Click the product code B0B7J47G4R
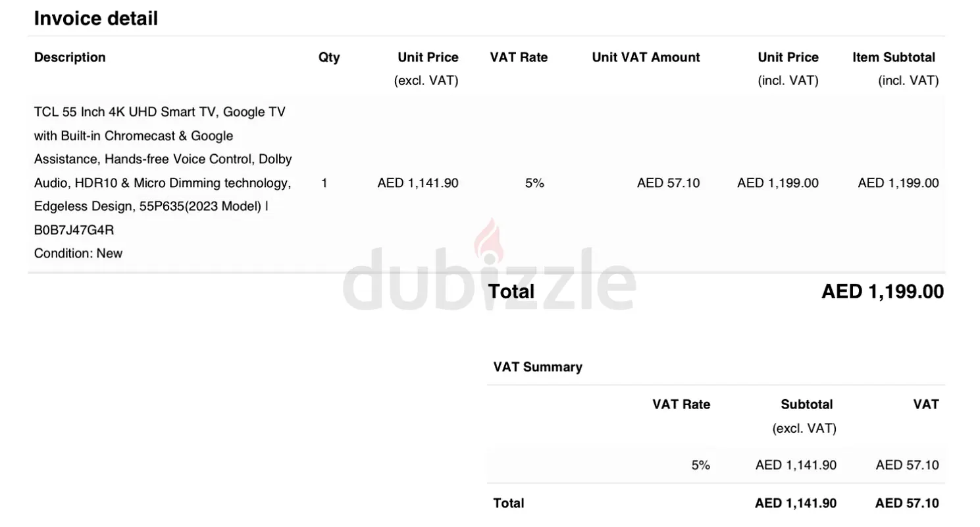Screen dimensions: 980x527 coord(74,230)
